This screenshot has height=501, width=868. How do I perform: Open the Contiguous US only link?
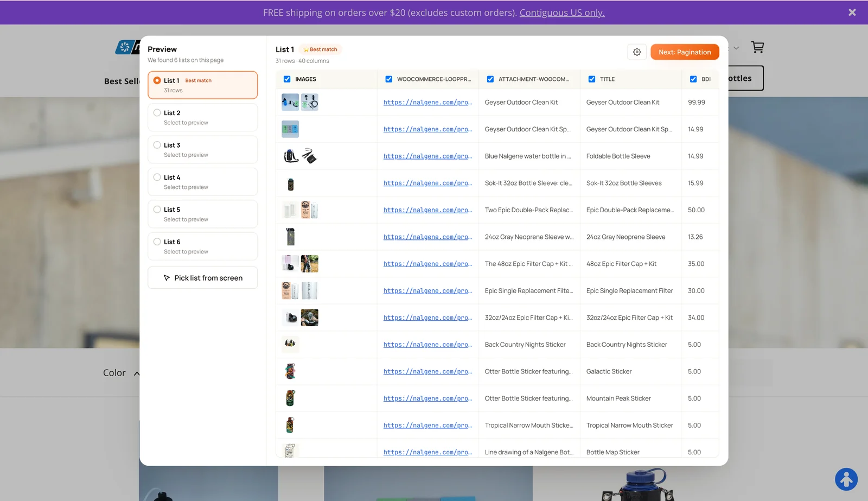click(562, 12)
